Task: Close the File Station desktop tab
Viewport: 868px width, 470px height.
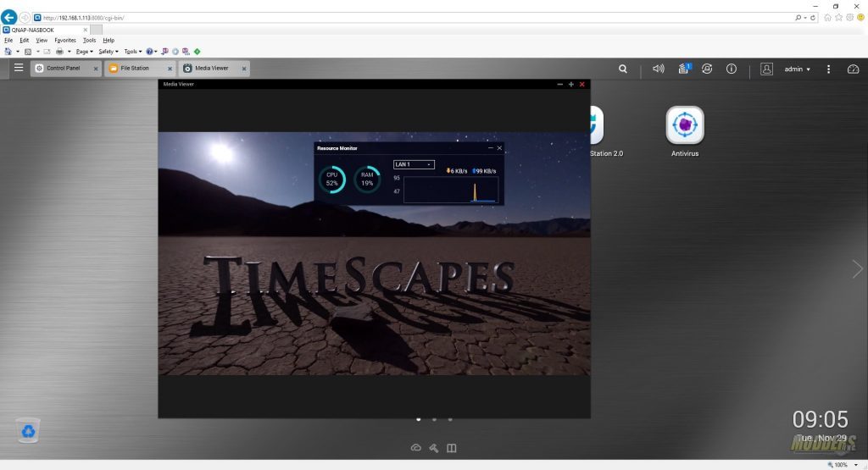Action: tap(170, 69)
